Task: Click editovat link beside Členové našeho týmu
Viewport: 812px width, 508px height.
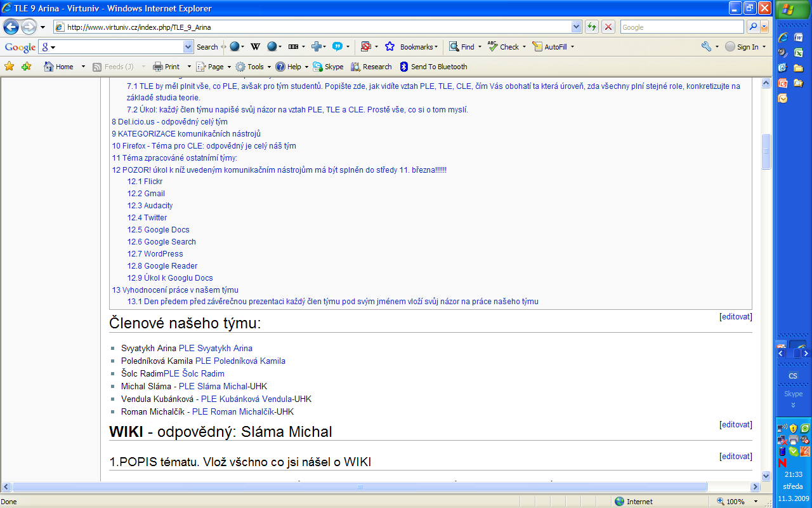Action: pos(736,316)
